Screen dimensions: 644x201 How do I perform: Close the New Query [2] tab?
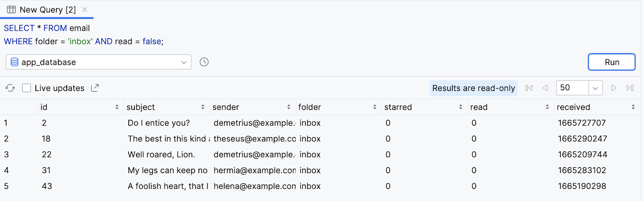(85, 10)
